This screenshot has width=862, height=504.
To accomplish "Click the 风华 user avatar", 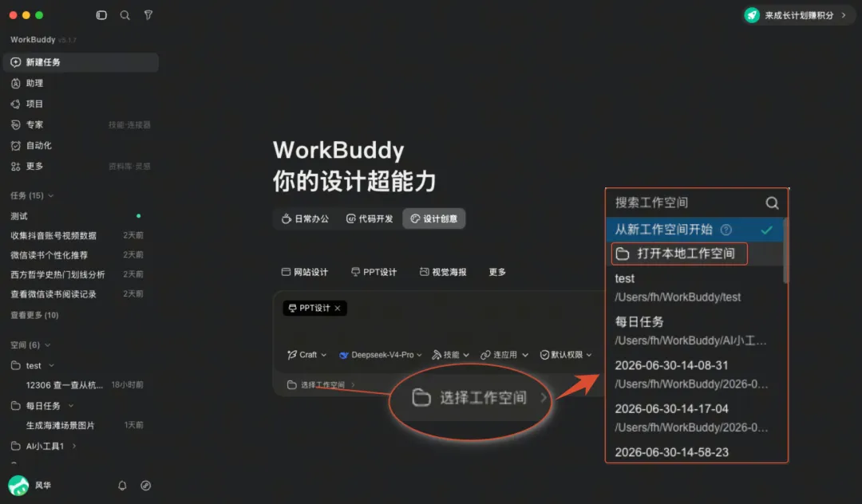I will pos(18,486).
